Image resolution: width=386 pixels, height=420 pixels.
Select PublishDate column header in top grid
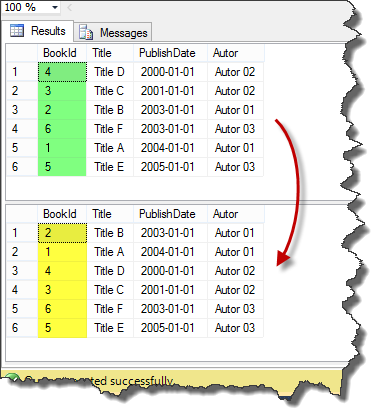170,53
